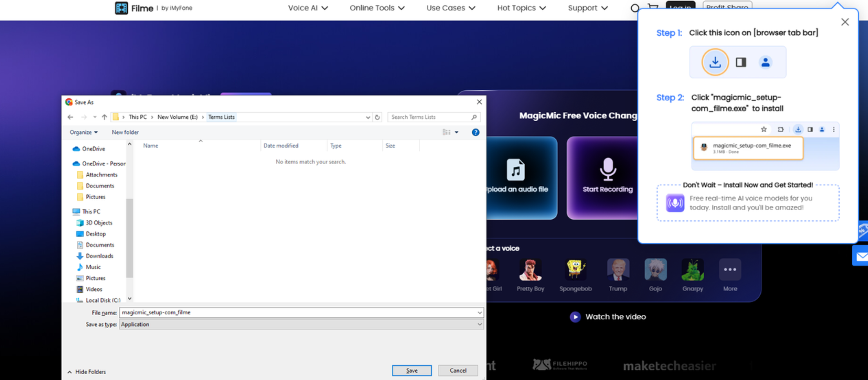The image size is (868, 380).
Task: Click This PC in address path
Action: (138, 117)
